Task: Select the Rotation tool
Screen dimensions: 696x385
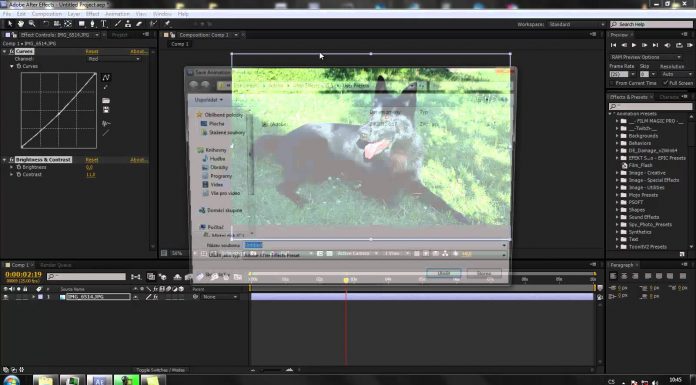Action: pos(46,24)
